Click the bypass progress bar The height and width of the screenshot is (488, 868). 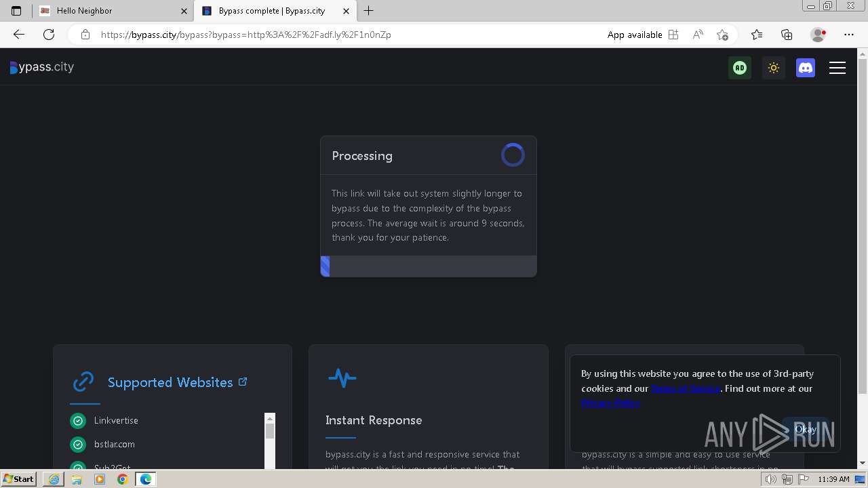tap(429, 266)
